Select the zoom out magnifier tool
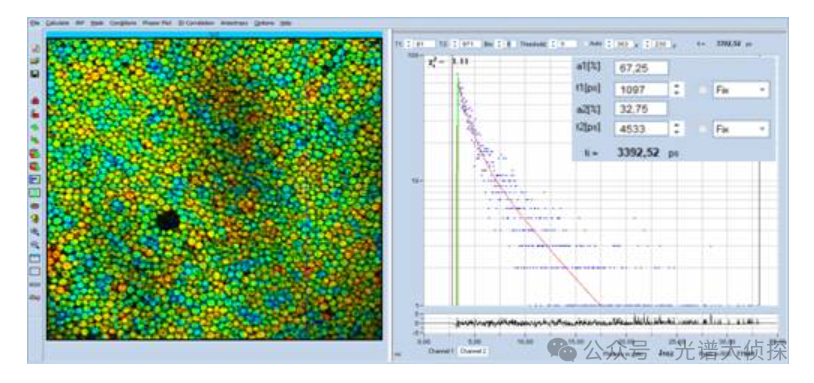 (35, 244)
